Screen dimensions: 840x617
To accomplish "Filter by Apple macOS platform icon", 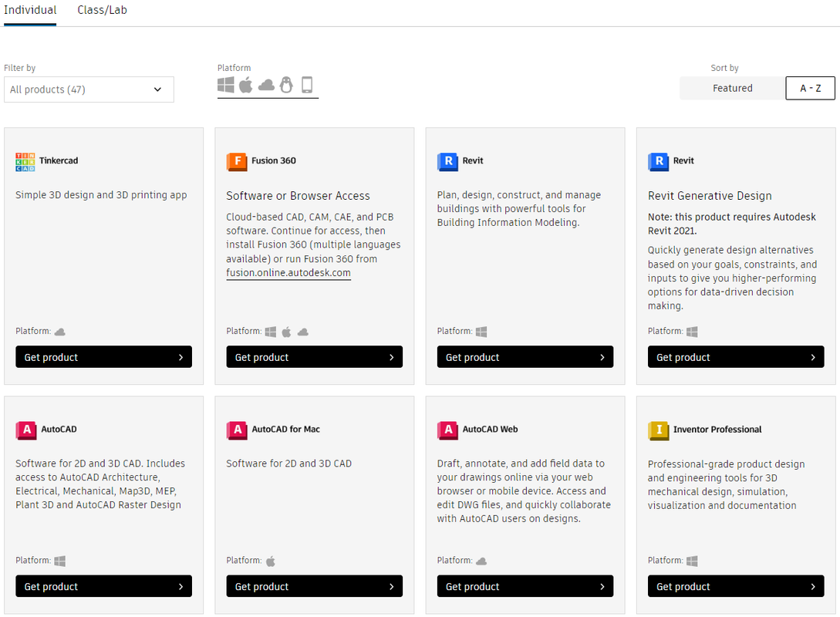I will point(246,85).
